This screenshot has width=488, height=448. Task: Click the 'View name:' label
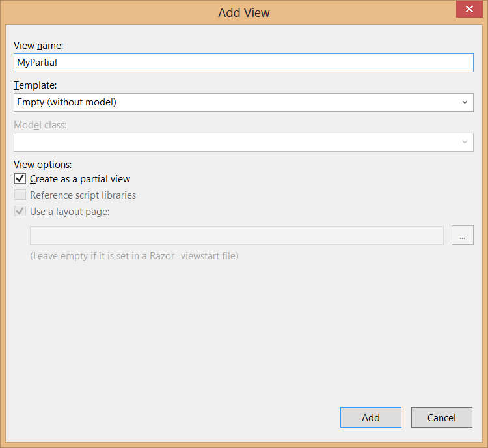pos(38,46)
